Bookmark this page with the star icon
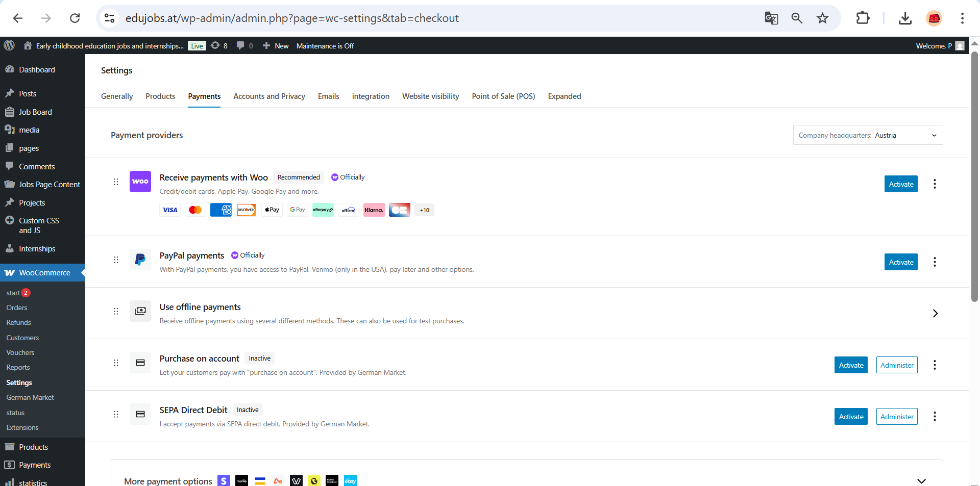Image resolution: width=980 pixels, height=486 pixels. point(822,18)
